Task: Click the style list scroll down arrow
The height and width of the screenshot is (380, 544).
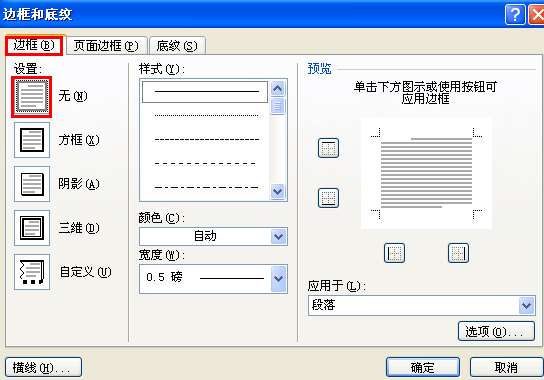Action: point(278,192)
